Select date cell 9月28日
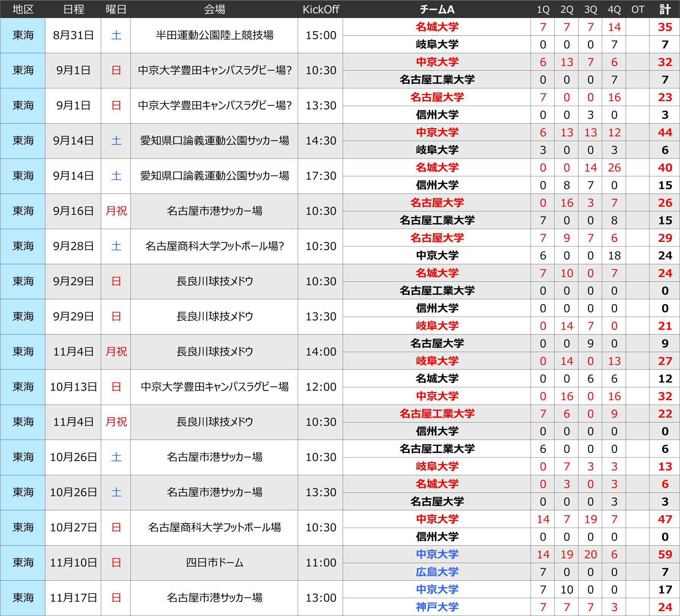Viewport: 680px width, 616px height. click(73, 246)
